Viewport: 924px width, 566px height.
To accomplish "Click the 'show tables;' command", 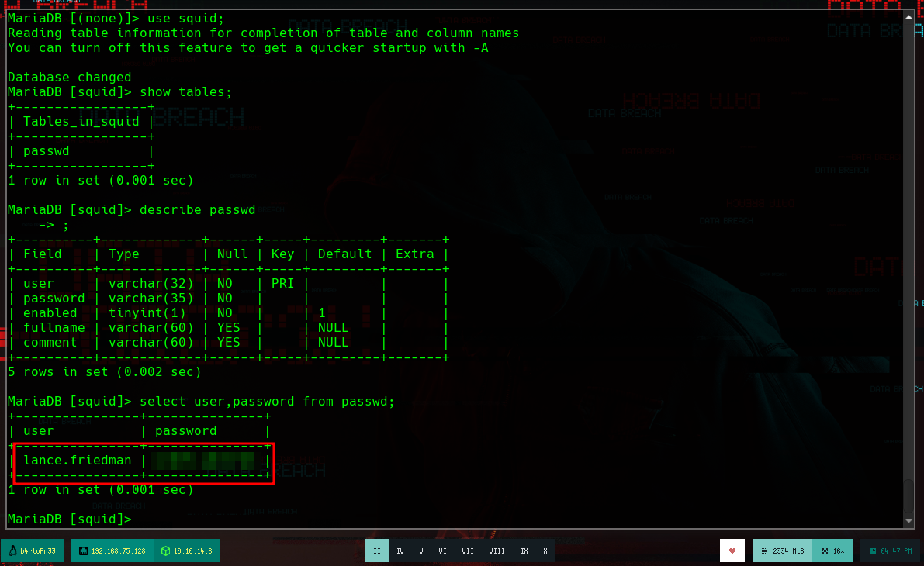I will [x=185, y=92].
